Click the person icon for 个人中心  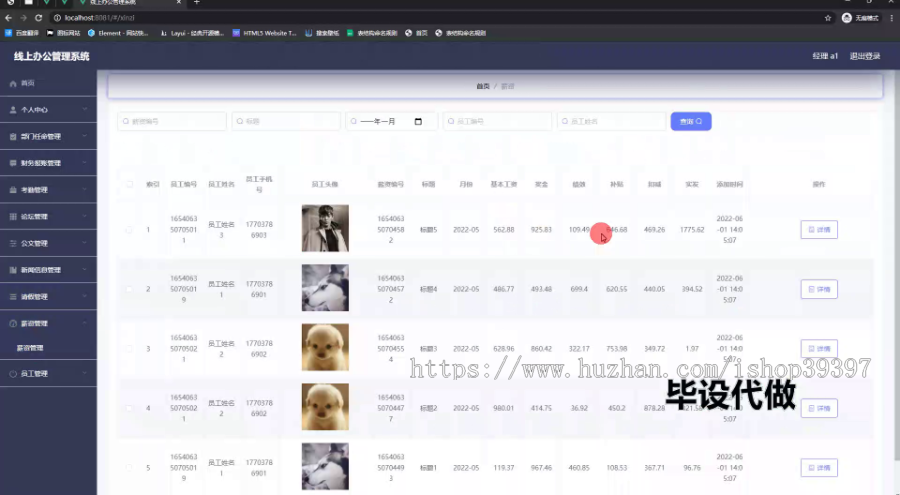tap(13, 110)
